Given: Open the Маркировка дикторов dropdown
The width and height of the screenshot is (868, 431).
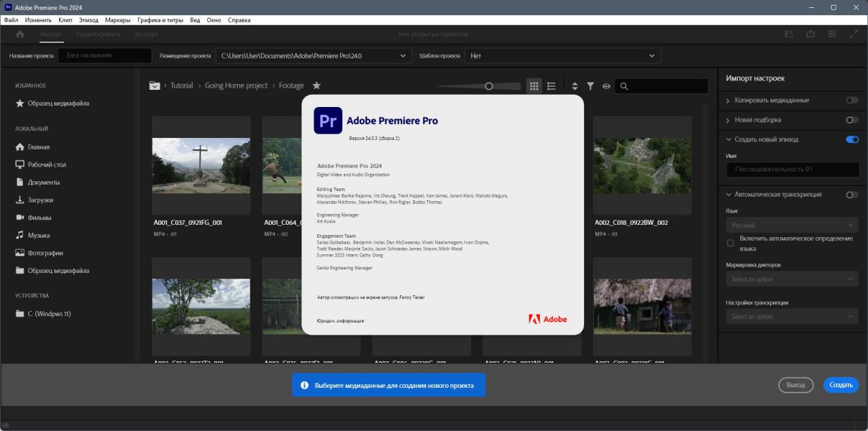Looking at the screenshot, I should click(x=792, y=279).
